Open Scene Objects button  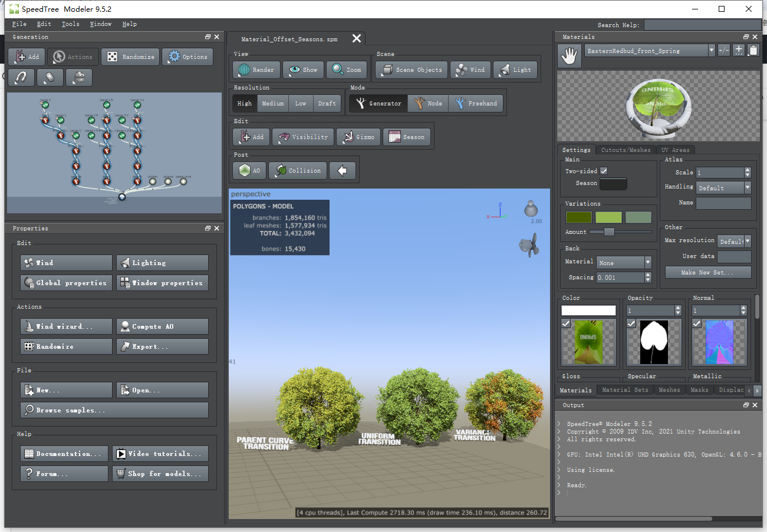412,70
